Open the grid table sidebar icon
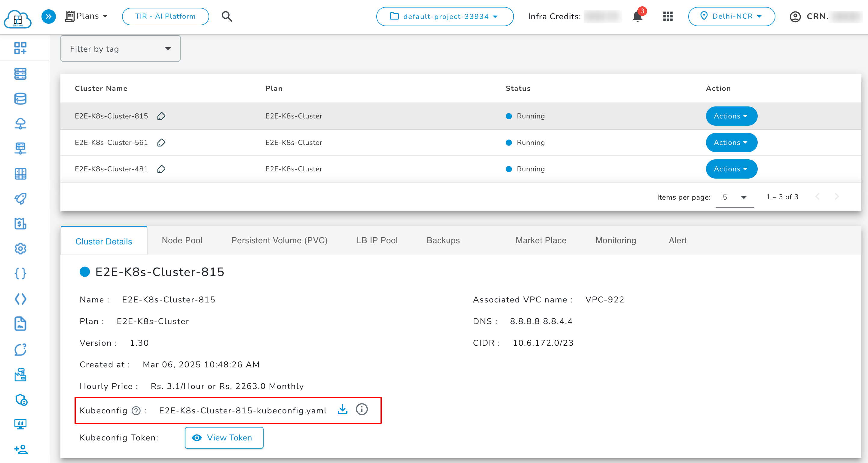Image resolution: width=868 pixels, height=463 pixels. pos(20,173)
